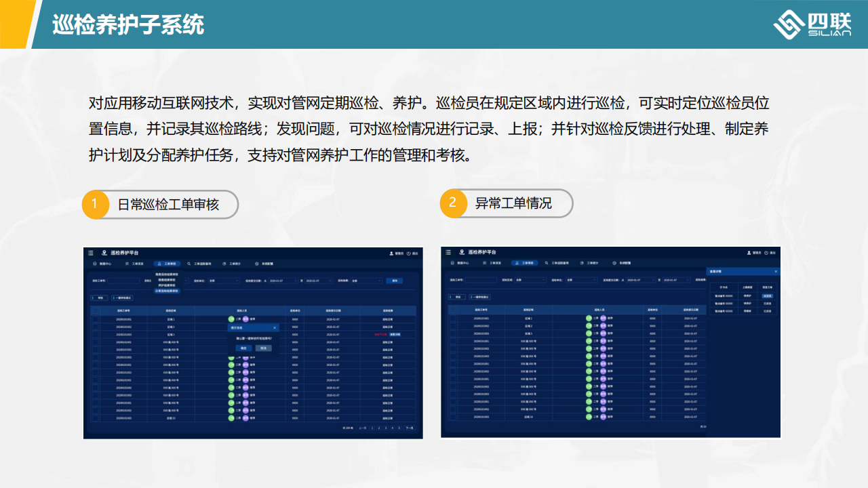Image resolution: width=868 pixels, height=488 pixels.
Task: Open 系统配置 tab in left screenshot
Action: (264, 264)
